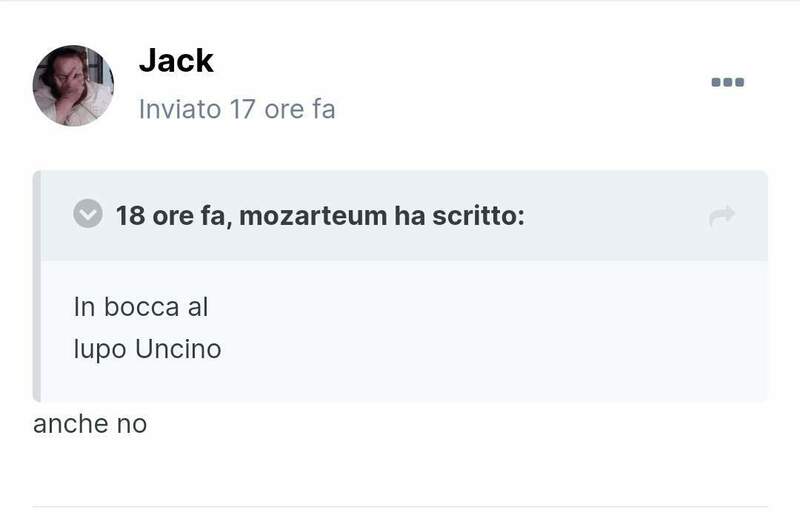This screenshot has height=512, width=800.
Task: Click "18 ore fa" in the quote header
Action: (x=169, y=215)
